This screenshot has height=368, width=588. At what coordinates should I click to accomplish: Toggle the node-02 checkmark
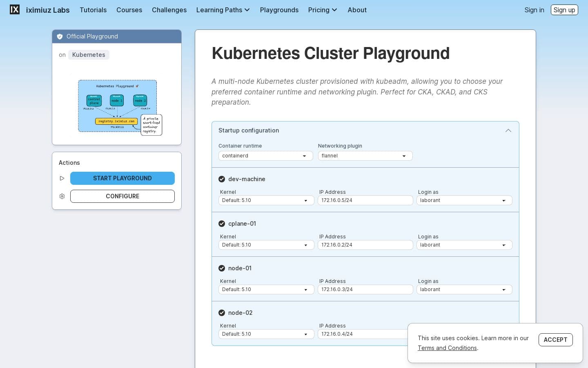point(222,313)
